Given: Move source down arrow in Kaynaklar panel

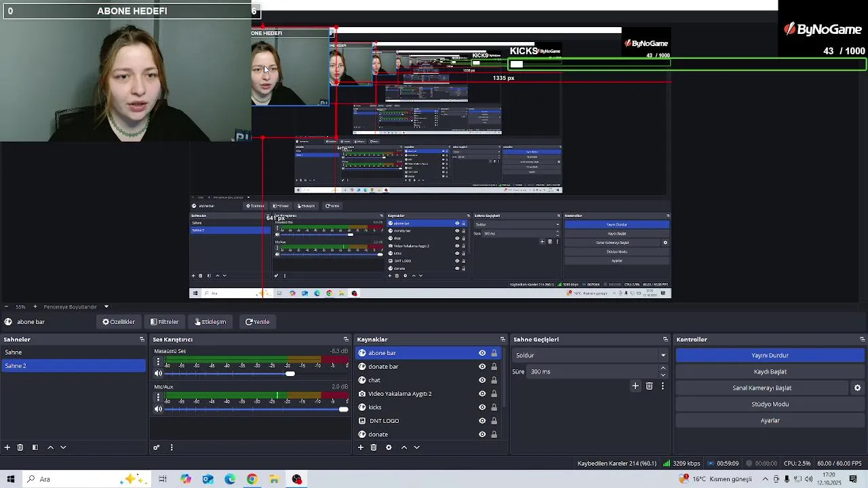Looking at the screenshot, I should (417, 447).
